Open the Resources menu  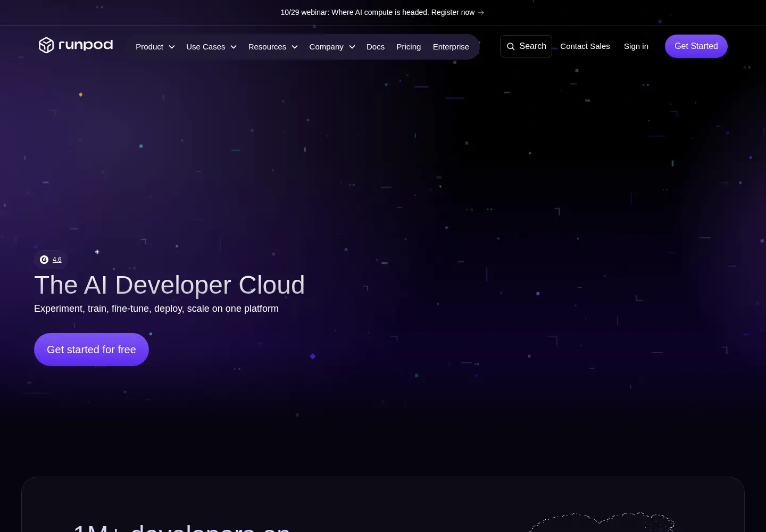click(x=273, y=47)
